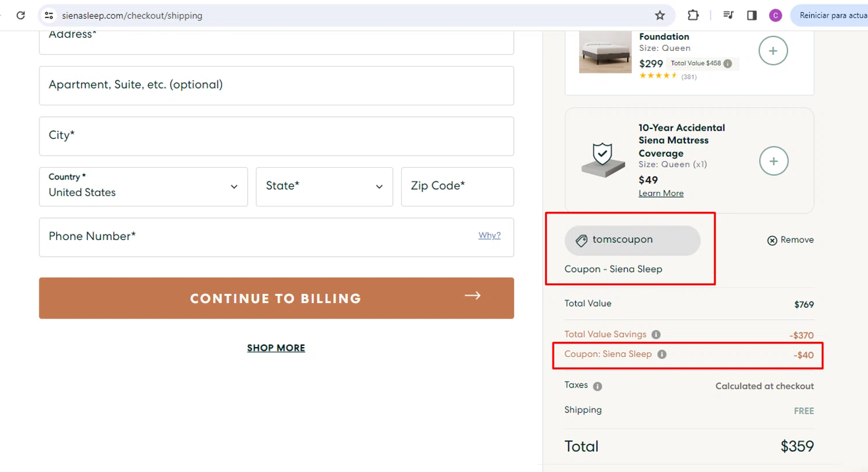Click the -$40 coupon discount value
The width and height of the screenshot is (868, 472).
point(803,355)
